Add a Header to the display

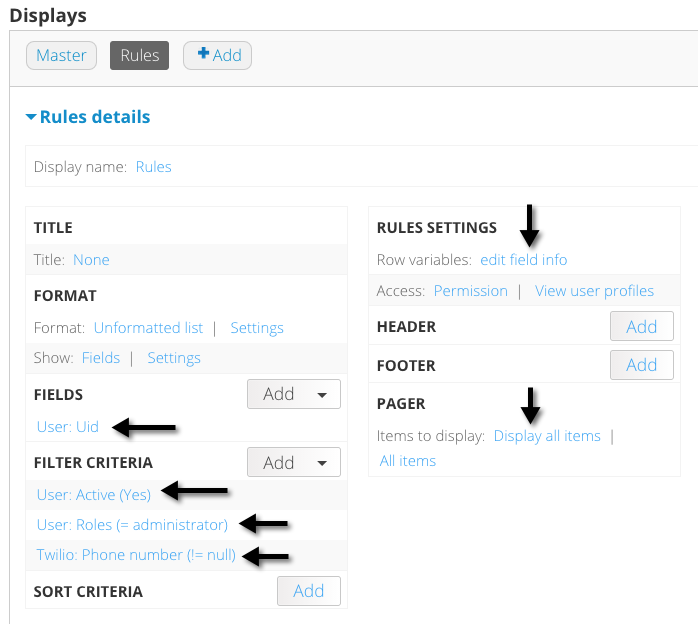641,327
